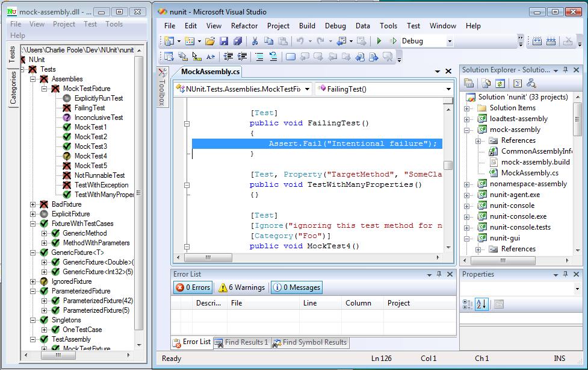
Task: Expand the BadFixture node in NUnit tree
Action: [33, 205]
